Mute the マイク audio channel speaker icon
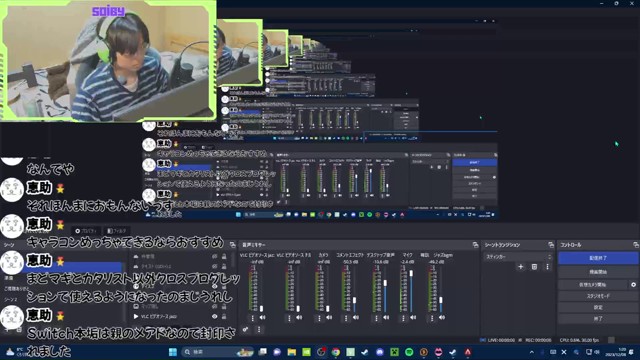The width and height of the screenshot is (640, 360). click(413, 318)
